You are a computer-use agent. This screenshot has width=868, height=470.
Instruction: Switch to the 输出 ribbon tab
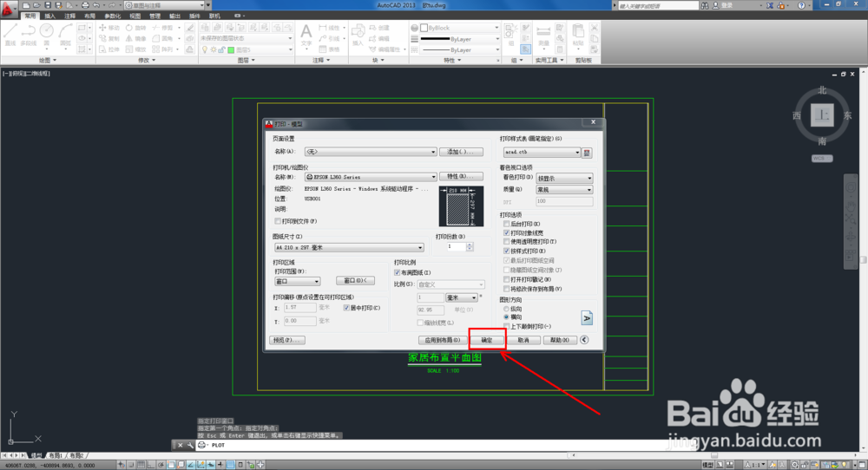(x=175, y=16)
